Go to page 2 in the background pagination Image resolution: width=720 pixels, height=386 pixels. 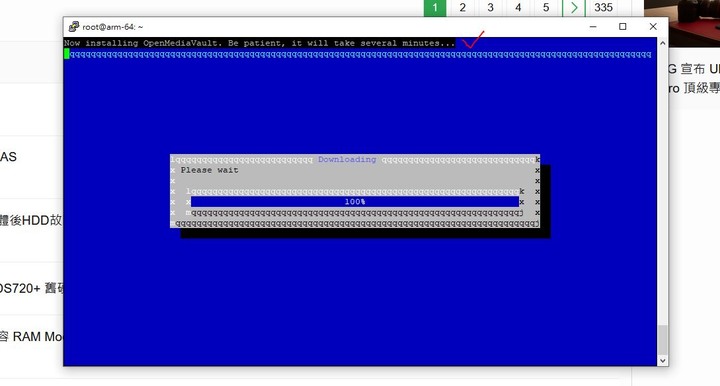pyautogui.click(x=462, y=8)
